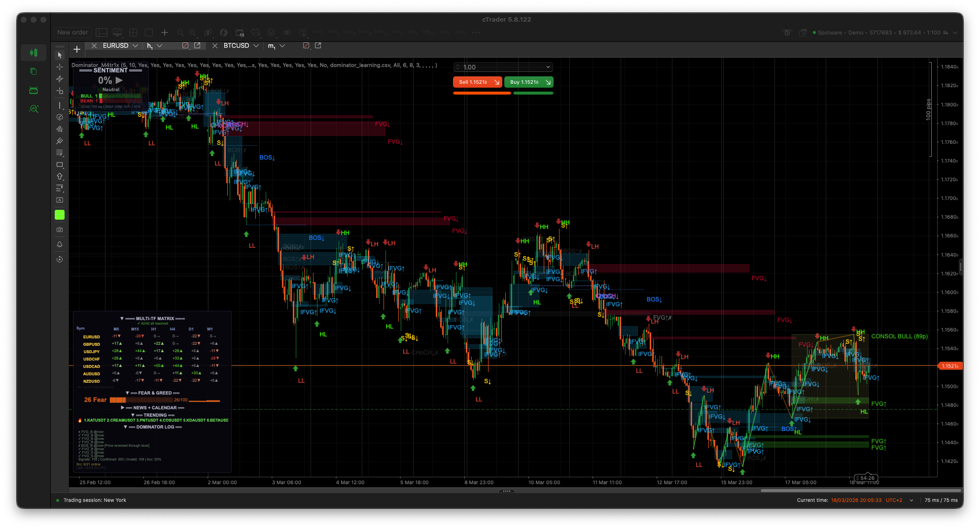Viewport: 980px width, 529px height.
Task: Click the New order button
Action: point(72,33)
